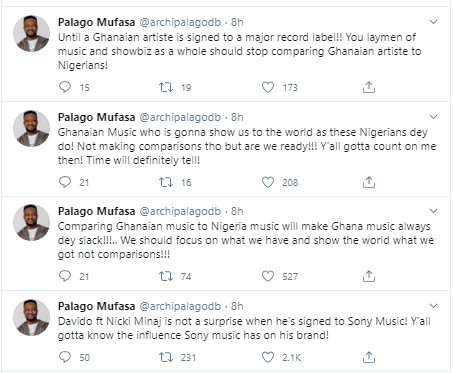Reply to the 'Time will definitely tell' tweet
The height and width of the screenshot is (373, 453).
(x=65, y=182)
